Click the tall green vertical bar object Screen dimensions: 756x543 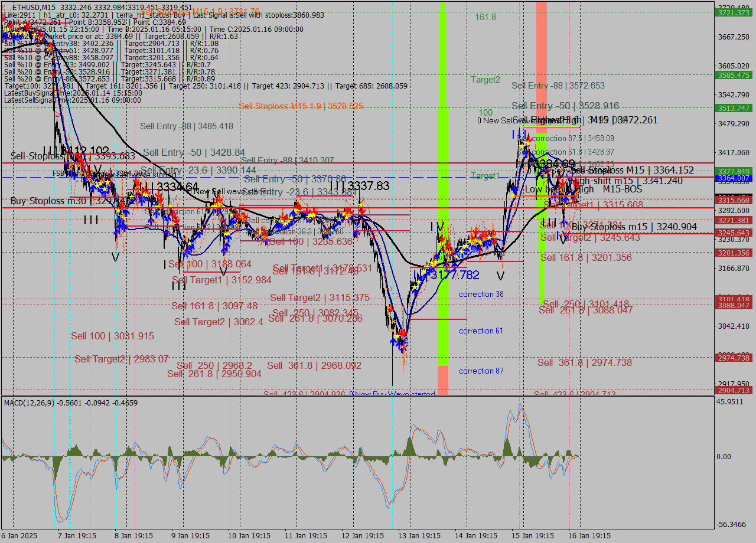(x=443, y=184)
